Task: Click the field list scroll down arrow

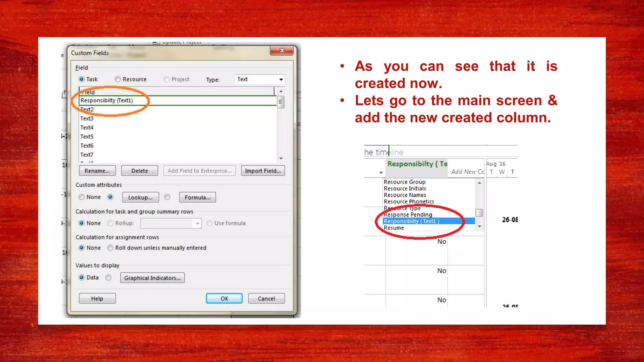Action: [281, 158]
